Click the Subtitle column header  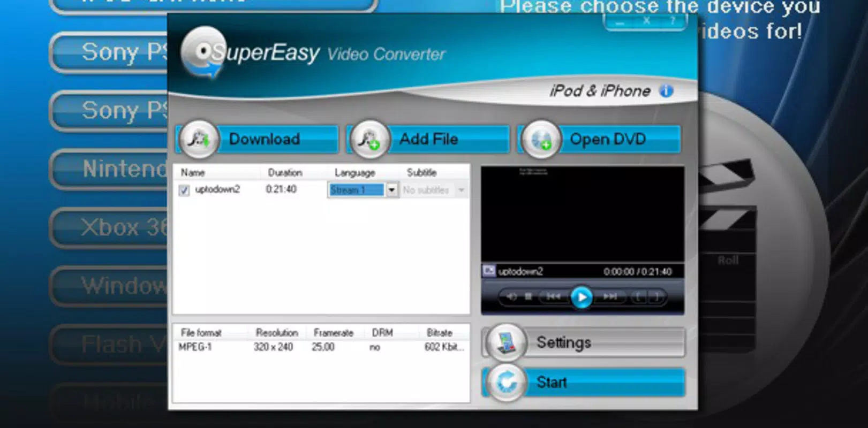(421, 172)
